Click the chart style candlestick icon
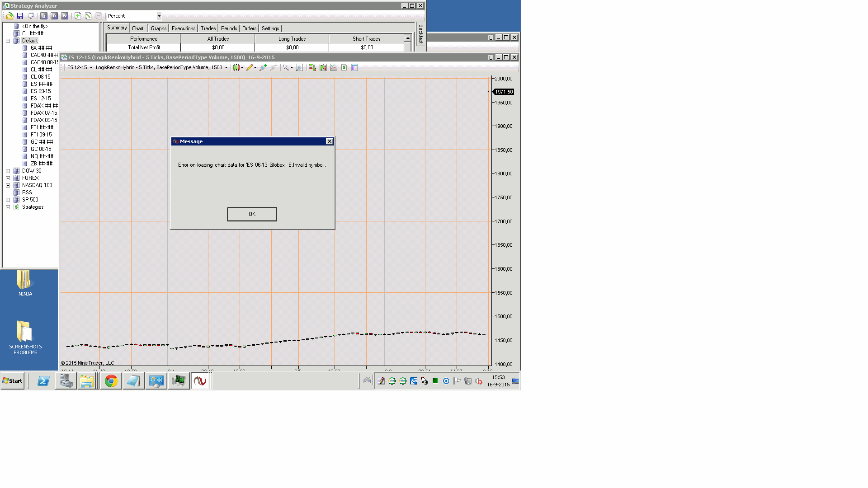 236,67
